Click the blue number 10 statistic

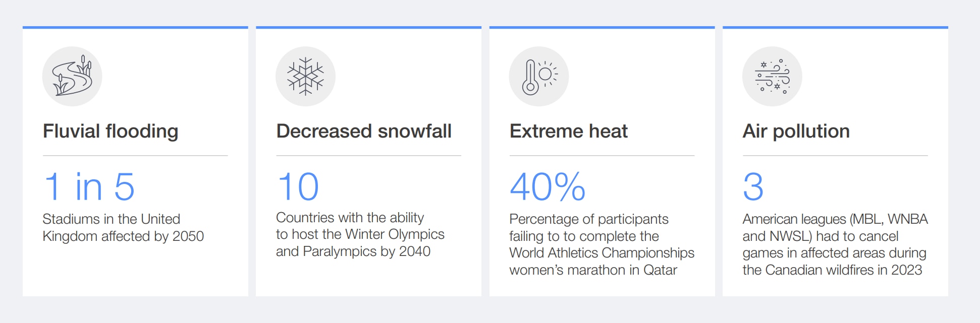(x=298, y=187)
